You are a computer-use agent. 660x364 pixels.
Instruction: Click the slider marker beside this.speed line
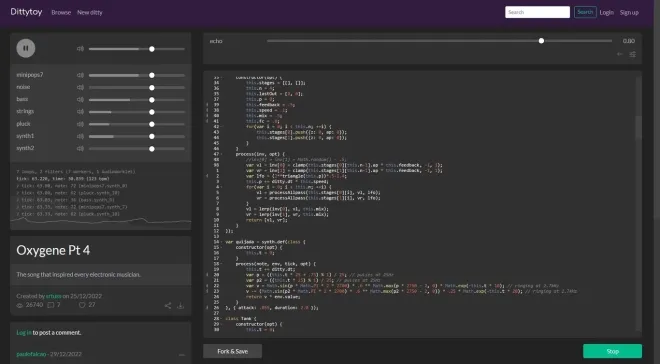[x=207, y=110]
